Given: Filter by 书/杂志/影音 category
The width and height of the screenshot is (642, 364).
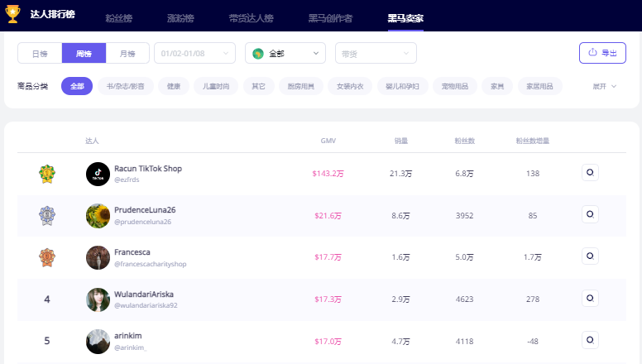Looking at the screenshot, I should pos(126,86).
